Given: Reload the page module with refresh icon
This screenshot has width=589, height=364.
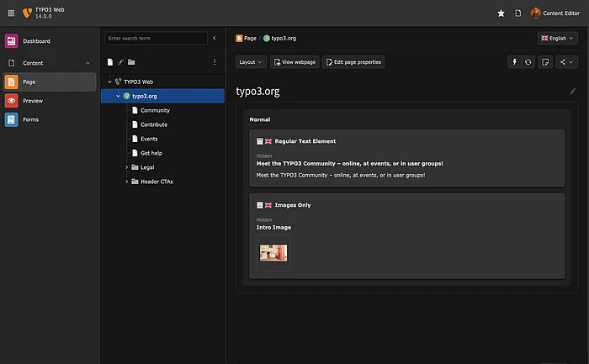Looking at the screenshot, I should pyautogui.click(x=528, y=61).
